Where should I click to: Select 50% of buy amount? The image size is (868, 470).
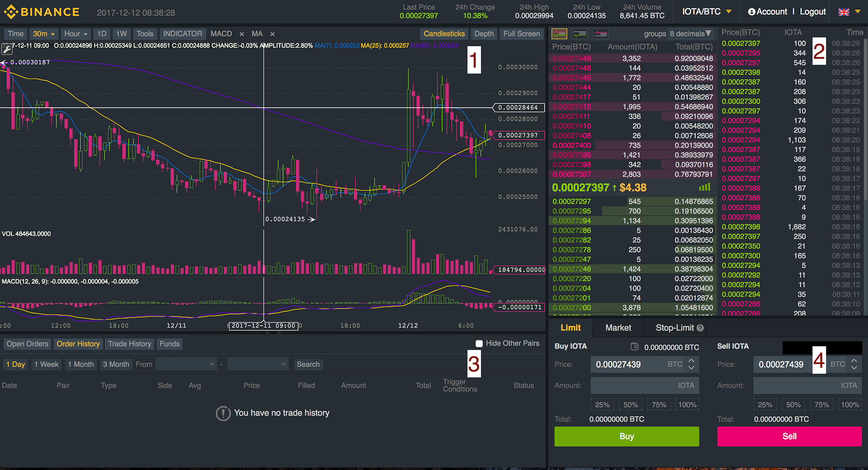(630, 405)
